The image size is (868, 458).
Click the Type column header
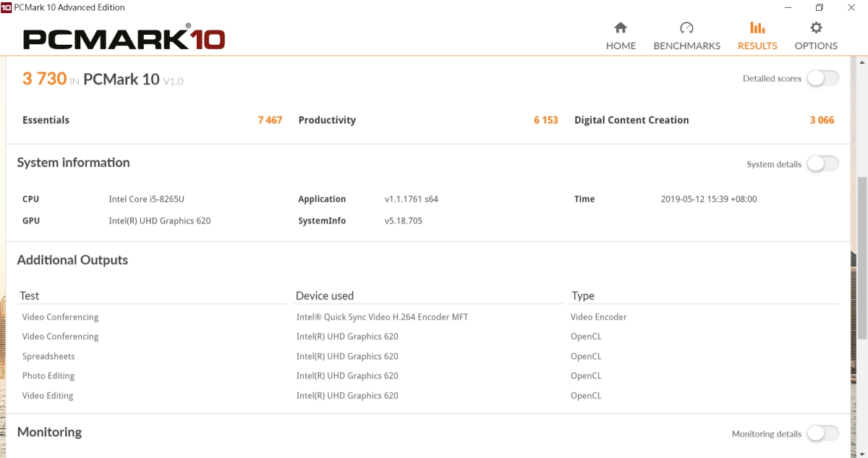[582, 296]
